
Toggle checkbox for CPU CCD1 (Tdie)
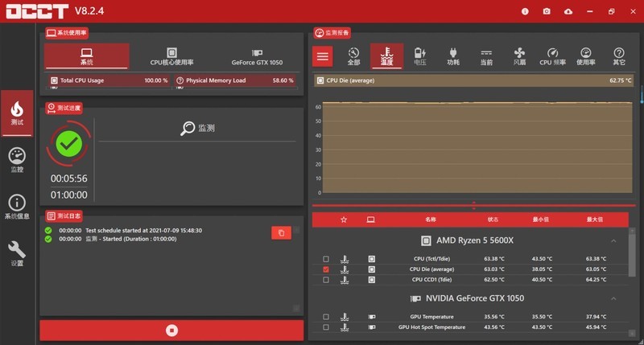pyautogui.click(x=326, y=280)
